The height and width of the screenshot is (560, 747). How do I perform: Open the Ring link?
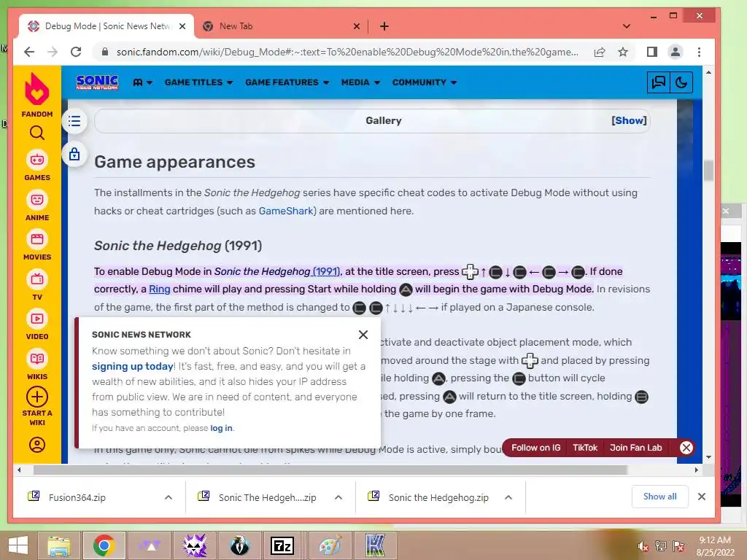[x=159, y=289]
